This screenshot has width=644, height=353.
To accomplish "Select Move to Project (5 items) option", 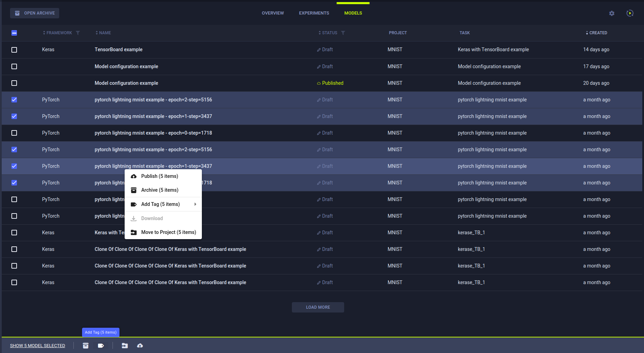I will tap(168, 232).
